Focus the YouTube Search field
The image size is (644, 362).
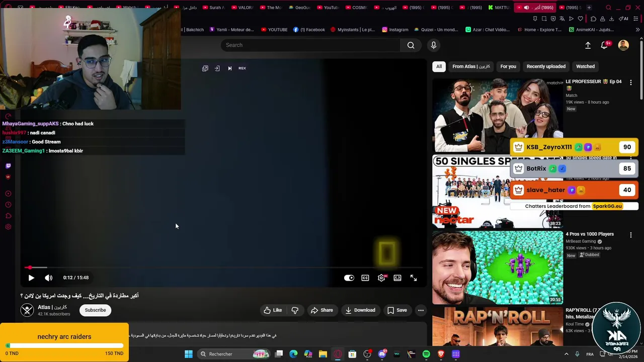click(x=310, y=45)
